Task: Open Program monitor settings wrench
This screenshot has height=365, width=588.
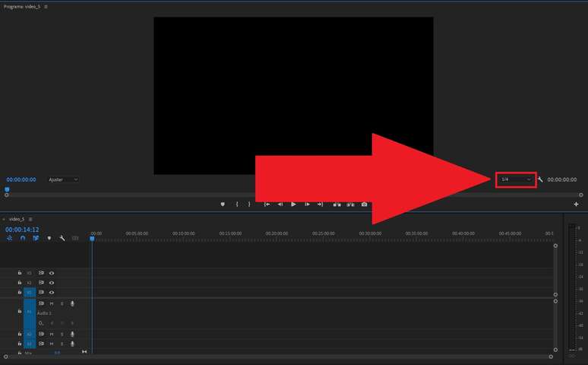Action: pos(540,179)
